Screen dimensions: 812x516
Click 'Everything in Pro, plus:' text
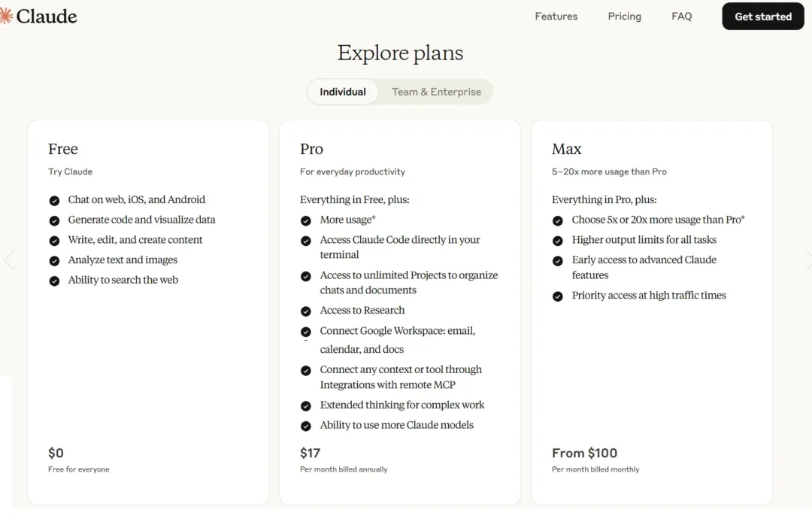click(x=604, y=199)
